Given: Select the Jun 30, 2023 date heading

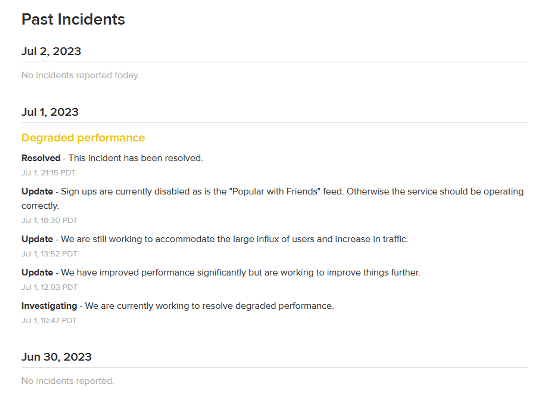Looking at the screenshot, I should (56, 357).
